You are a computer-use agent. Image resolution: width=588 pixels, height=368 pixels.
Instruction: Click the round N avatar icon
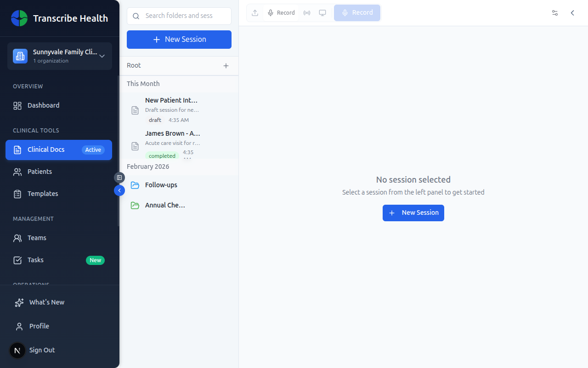(x=17, y=351)
